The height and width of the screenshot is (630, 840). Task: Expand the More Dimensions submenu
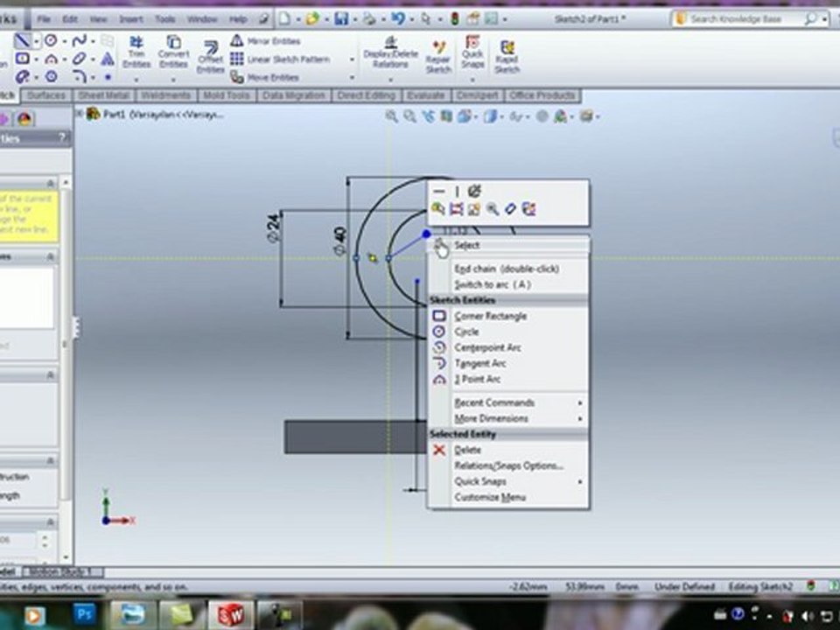509,418
